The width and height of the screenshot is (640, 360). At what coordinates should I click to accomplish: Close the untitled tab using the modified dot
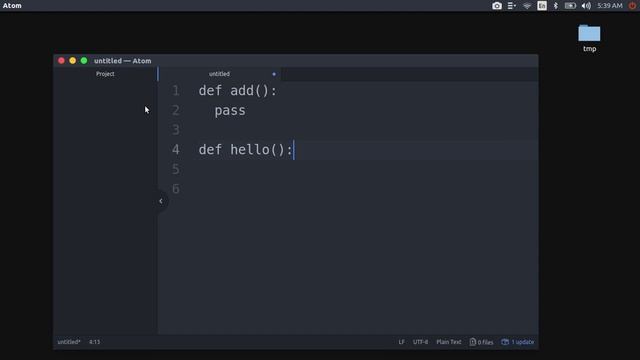(274, 74)
